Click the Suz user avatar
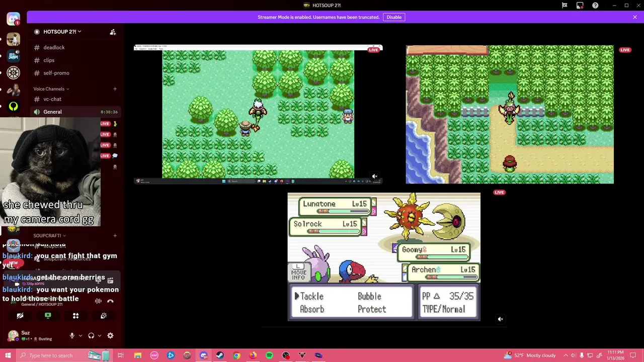 click(13, 335)
